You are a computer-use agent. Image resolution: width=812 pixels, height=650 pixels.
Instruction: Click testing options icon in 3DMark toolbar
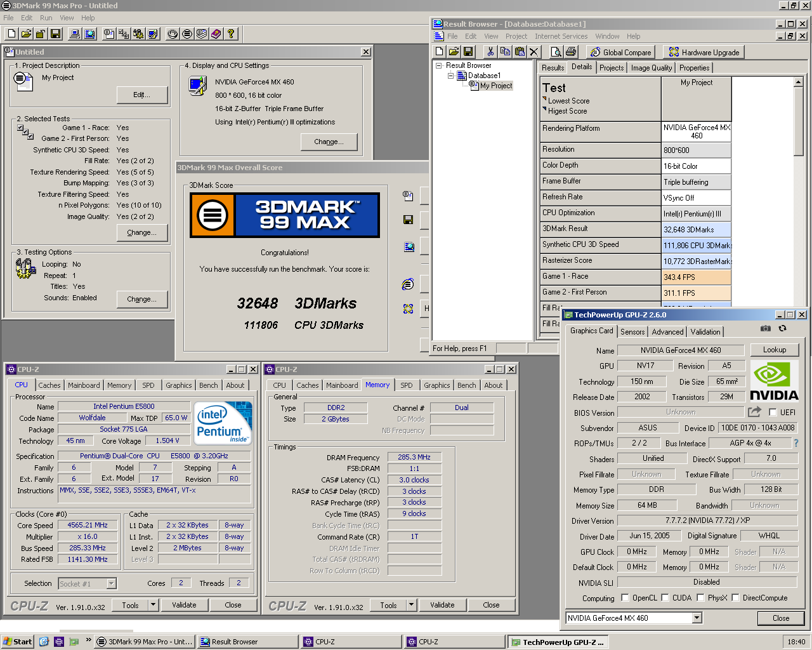tap(138, 34)
